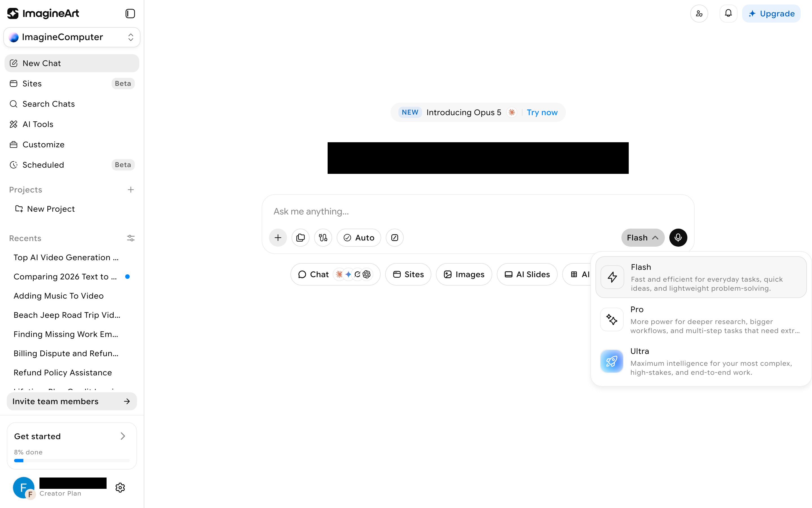The image size is (812, 508).
Task: Open recent chat Beach Jeep Road Trip
Action: point(67,315)
